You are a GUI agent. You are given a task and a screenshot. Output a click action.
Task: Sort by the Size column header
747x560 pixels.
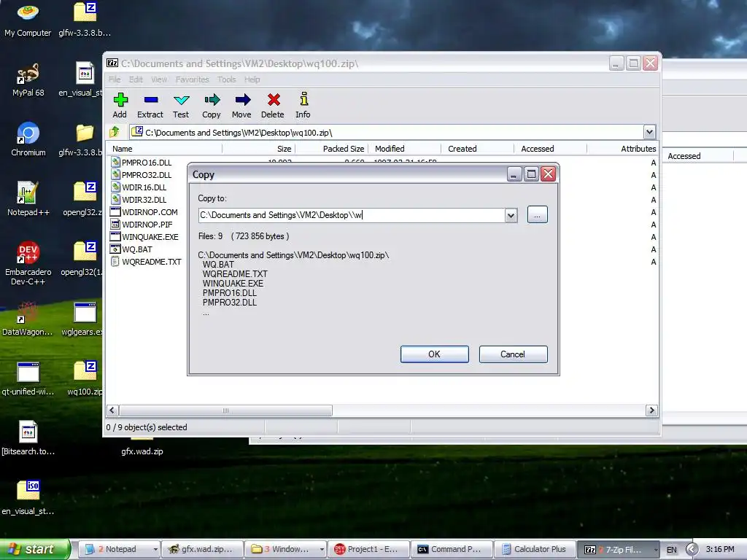pos(259,149)
